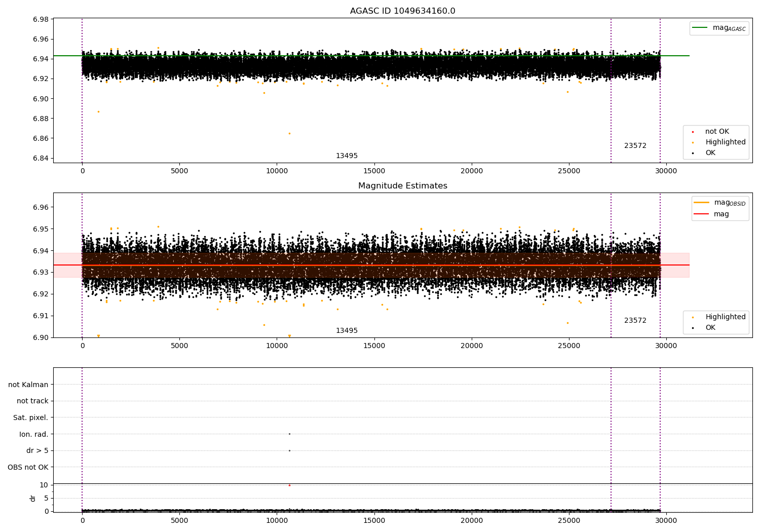The image size is (760, 532).
Task: Click the red 'not OK' legend marker in top plot
Action: pyautogui.click(x=693, y=132)
